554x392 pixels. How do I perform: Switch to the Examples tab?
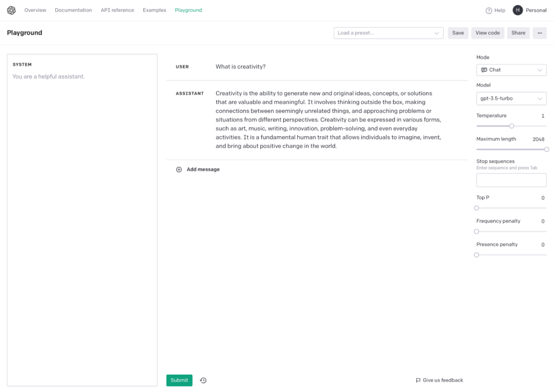tap(154, 10)
